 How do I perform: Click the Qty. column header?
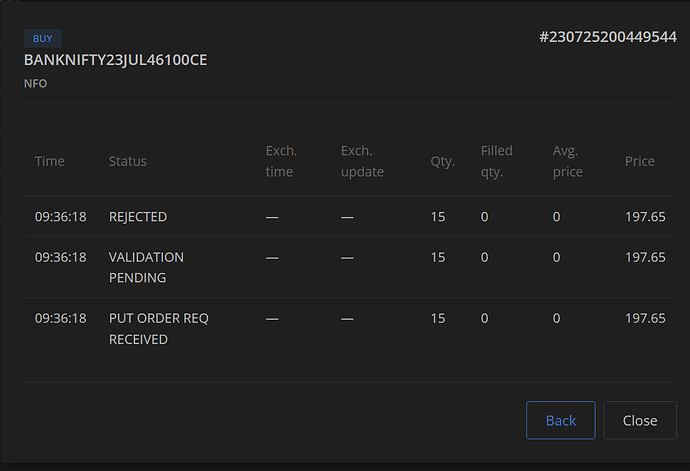(x=443, y=161)
